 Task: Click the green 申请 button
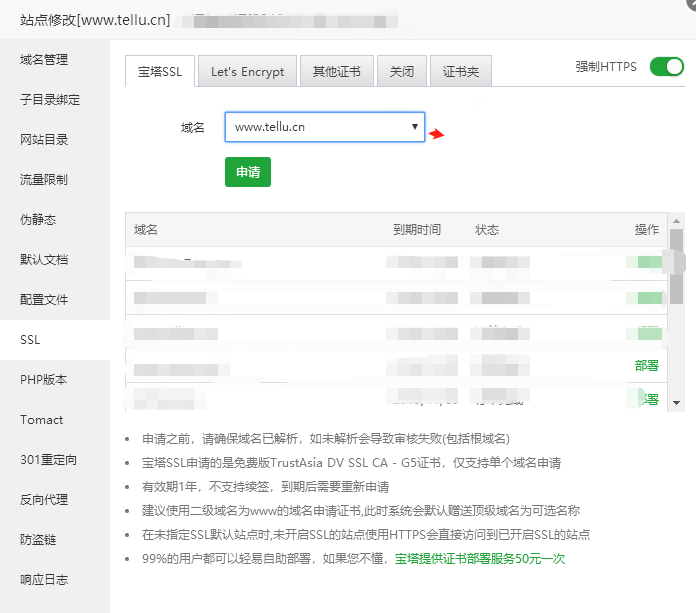(x=248, y=172)
